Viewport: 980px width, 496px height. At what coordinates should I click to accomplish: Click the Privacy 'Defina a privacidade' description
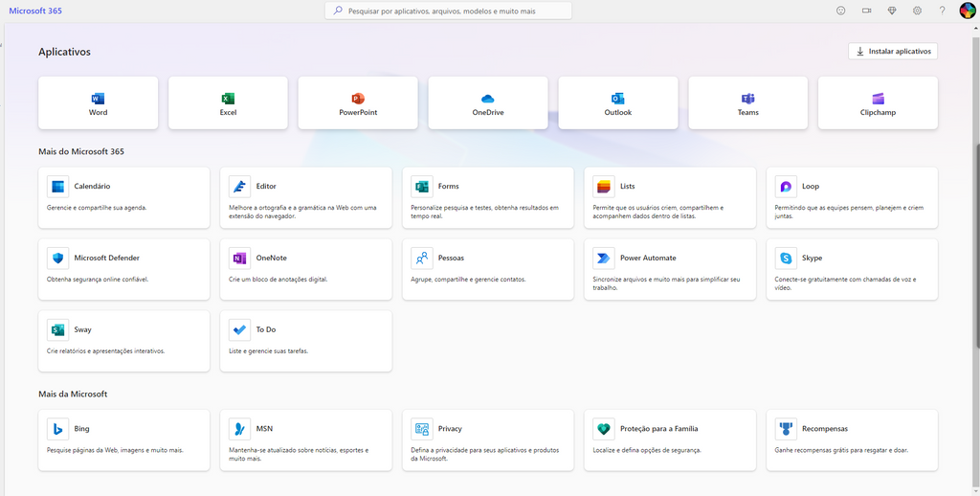(x=485, y=455)
